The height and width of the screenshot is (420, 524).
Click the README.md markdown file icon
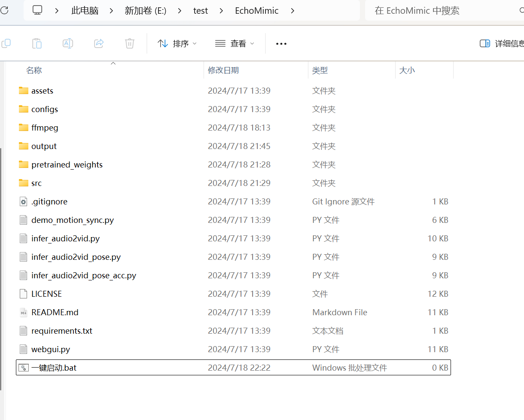(24, 312)
